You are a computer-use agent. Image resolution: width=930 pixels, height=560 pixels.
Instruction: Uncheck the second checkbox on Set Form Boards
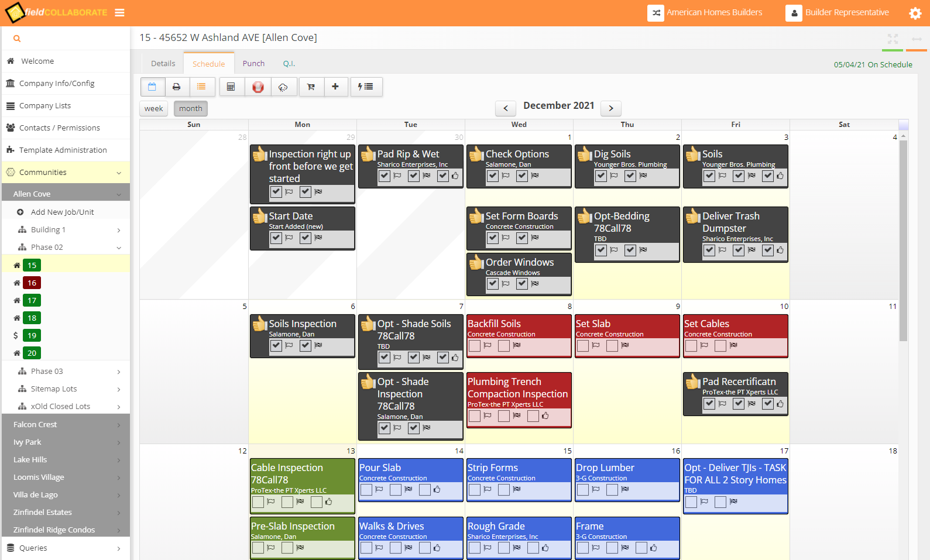click(x=522, y=238)
